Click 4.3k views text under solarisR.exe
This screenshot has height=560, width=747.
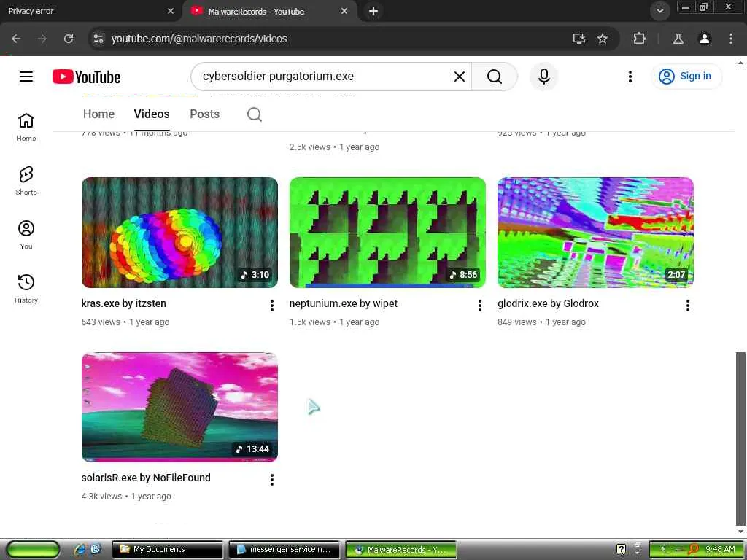click(101, 496)
